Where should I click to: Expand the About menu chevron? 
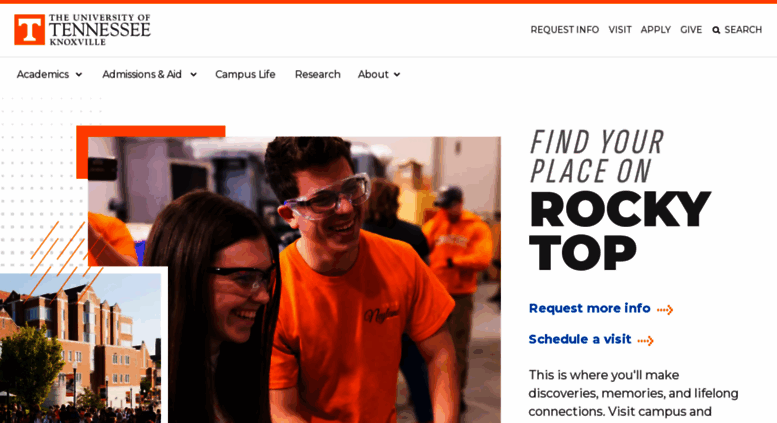[x=397, y=75]
